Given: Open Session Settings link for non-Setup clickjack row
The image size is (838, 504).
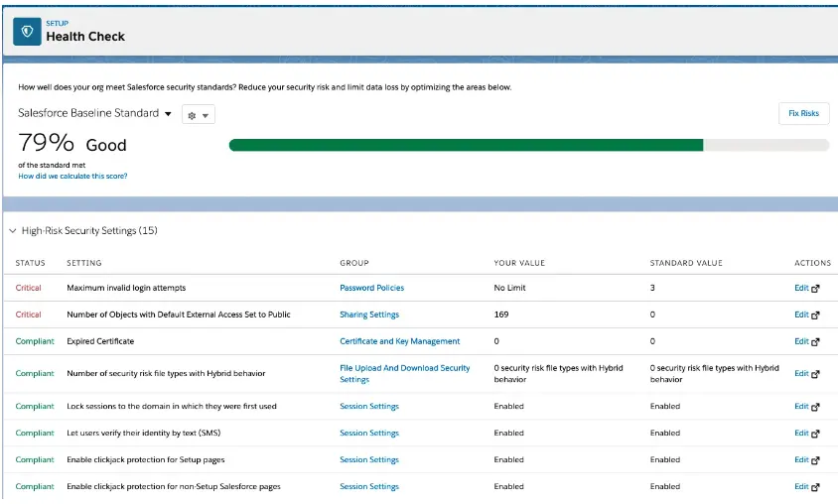Looking at the screenshot, I should pos(369,486).
